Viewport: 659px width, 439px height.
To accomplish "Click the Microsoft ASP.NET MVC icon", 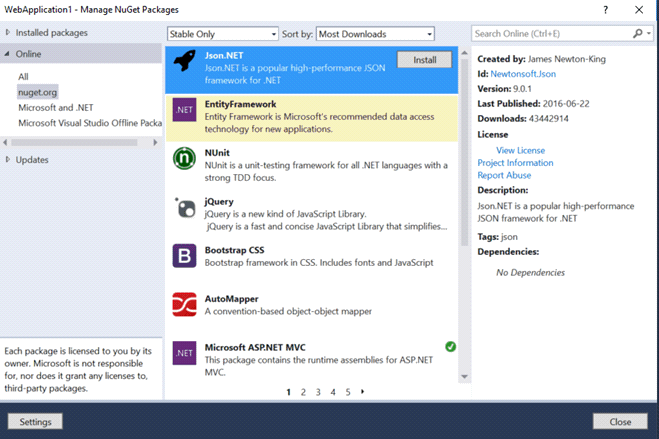I will 184,352.
